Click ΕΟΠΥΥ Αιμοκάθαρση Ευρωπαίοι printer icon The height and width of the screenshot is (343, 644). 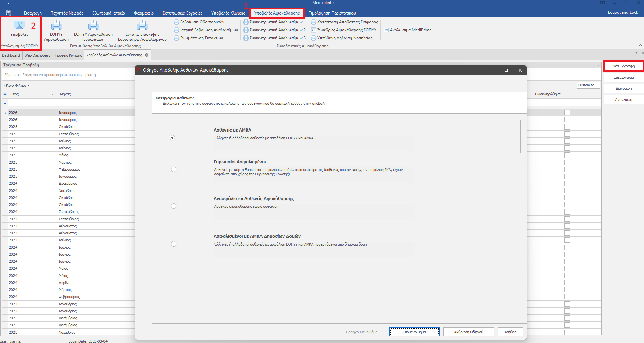(93, 25)
